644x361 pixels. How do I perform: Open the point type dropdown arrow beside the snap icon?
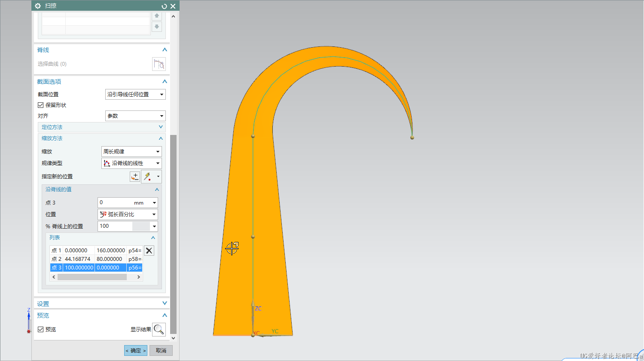click(x=158, y=177)
